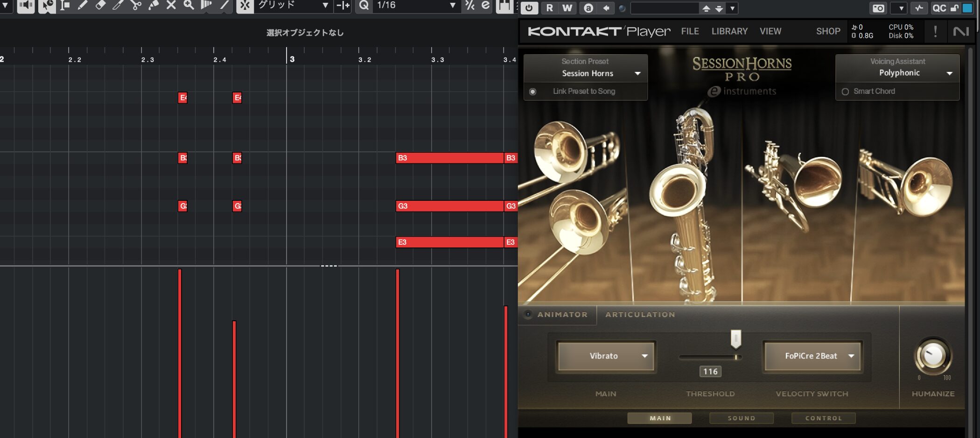Open Kontakt FILE menu
Screen dimensions: 980x438
(690, 31)
